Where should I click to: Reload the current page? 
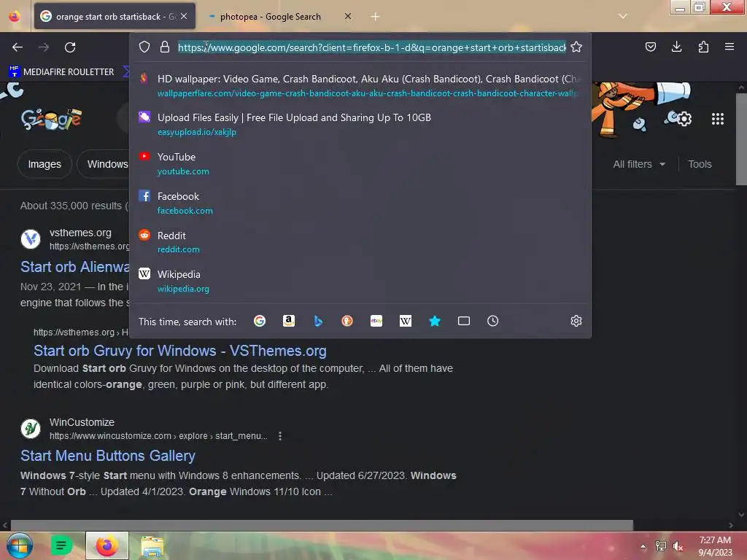tap(70, 47)
